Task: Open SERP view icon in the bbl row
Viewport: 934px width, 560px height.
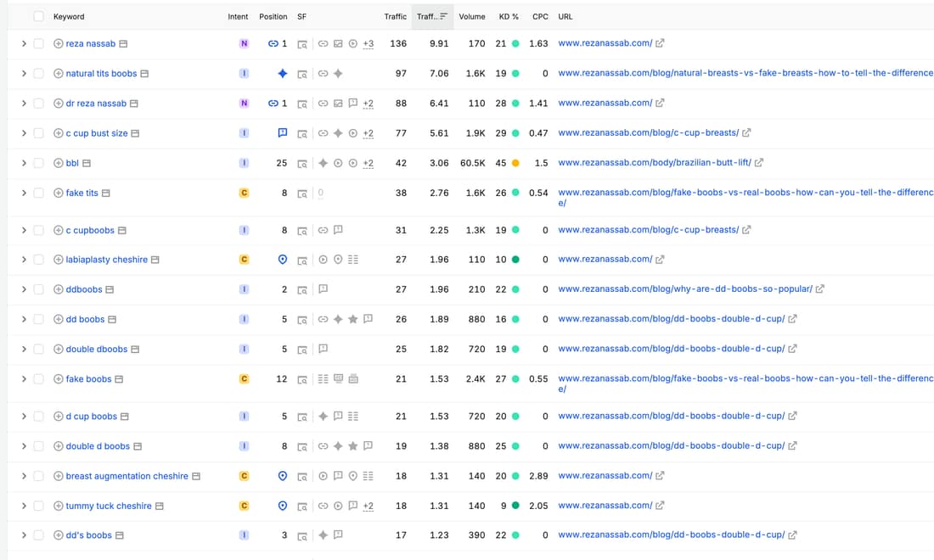Action: (302, 163)
